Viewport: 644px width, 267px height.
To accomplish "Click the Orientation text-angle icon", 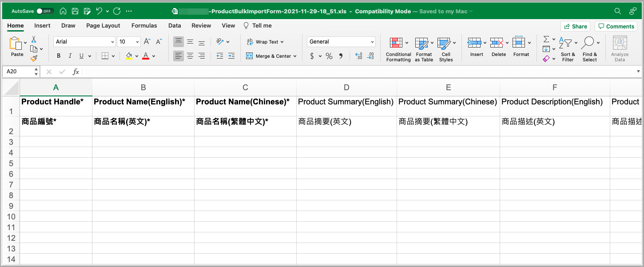I will coord(220,42).
